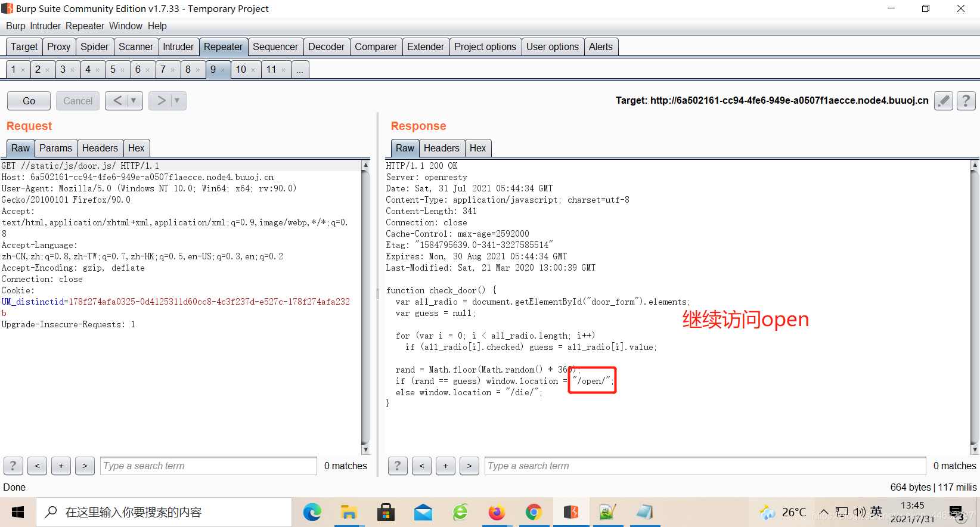Image resolution: width=980 pixels, height=527 pixels.
Task: Open response search options plus button
Action: coord(445,466)
